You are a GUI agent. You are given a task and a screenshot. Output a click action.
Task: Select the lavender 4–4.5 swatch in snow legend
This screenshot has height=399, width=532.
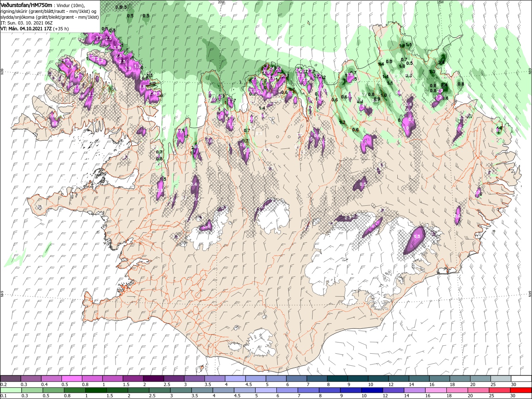(235, 378)
